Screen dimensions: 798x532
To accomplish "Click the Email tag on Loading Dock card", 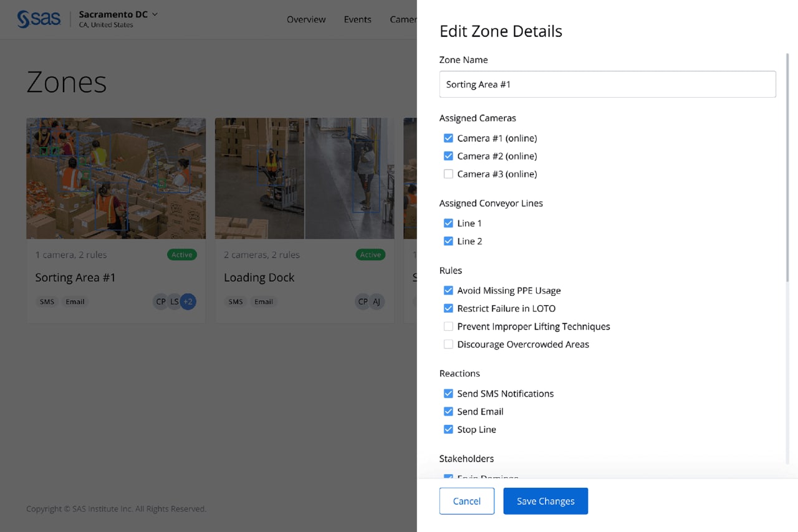I will tap(263, 302).
